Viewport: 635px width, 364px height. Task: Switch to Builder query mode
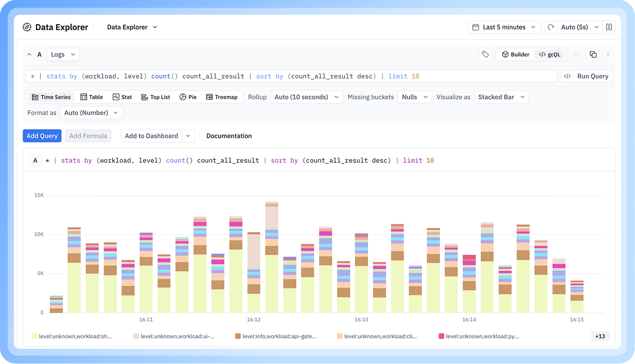(516, 54)
